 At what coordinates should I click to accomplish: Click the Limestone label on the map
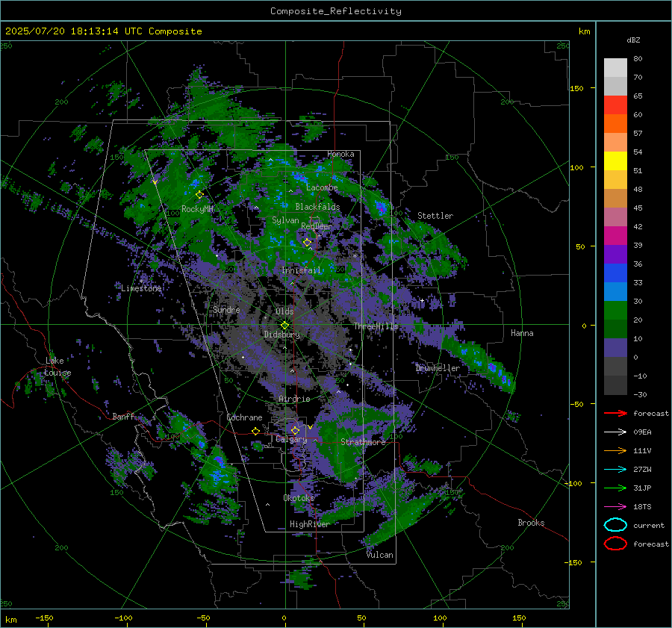pos(141,288)
